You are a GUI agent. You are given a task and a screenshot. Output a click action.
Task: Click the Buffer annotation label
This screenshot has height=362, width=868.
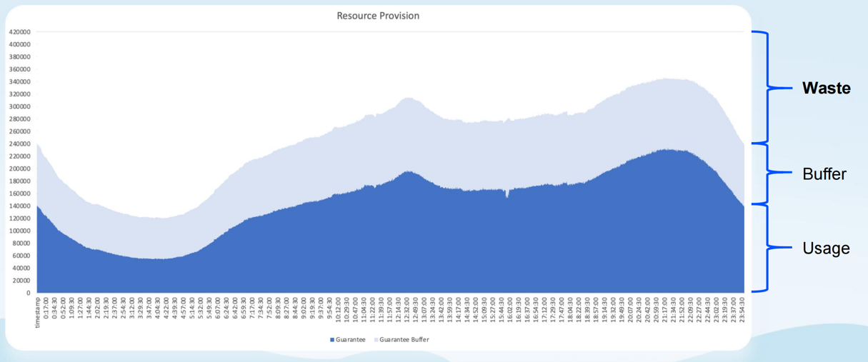(824, 174)
